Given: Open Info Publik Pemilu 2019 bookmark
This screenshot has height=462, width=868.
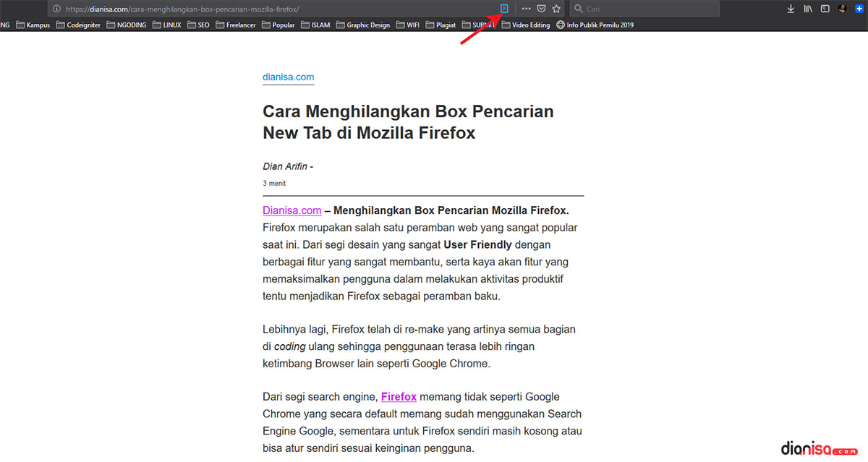Looking at the screenshot, I should 594,25.
